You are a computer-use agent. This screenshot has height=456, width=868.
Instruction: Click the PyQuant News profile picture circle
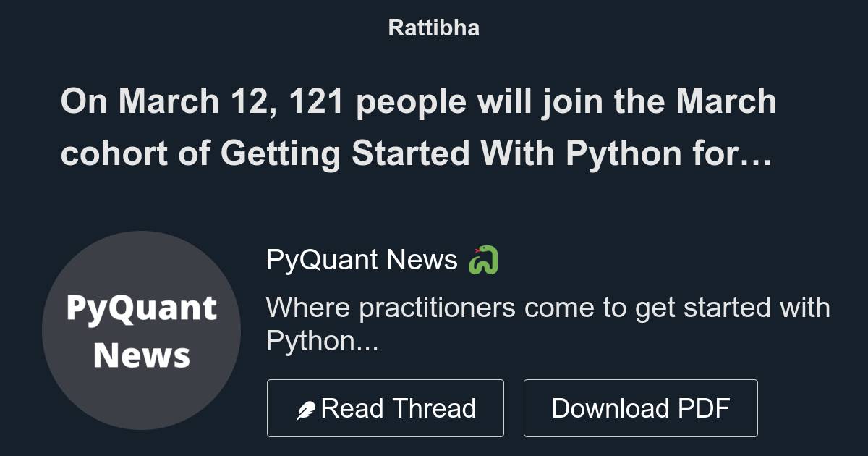[142, 331]
